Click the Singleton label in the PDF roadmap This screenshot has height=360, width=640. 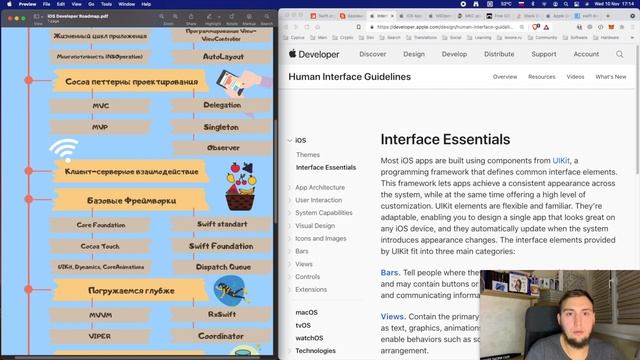tap(221, 127)
